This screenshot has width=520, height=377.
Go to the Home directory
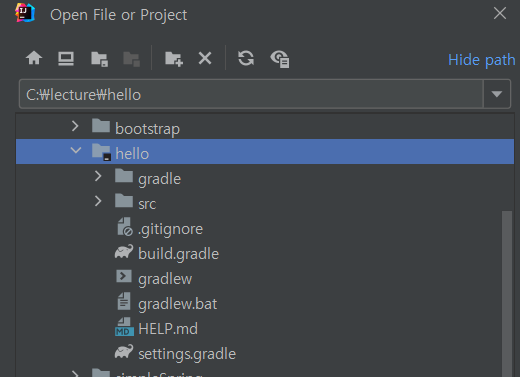[x=34, y=58]
